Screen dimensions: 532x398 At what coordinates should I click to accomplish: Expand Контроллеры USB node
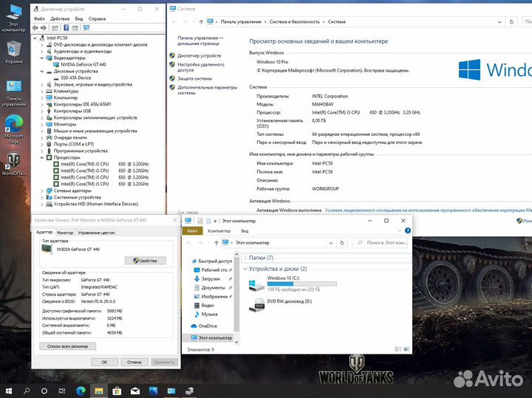tap(42, 111)
